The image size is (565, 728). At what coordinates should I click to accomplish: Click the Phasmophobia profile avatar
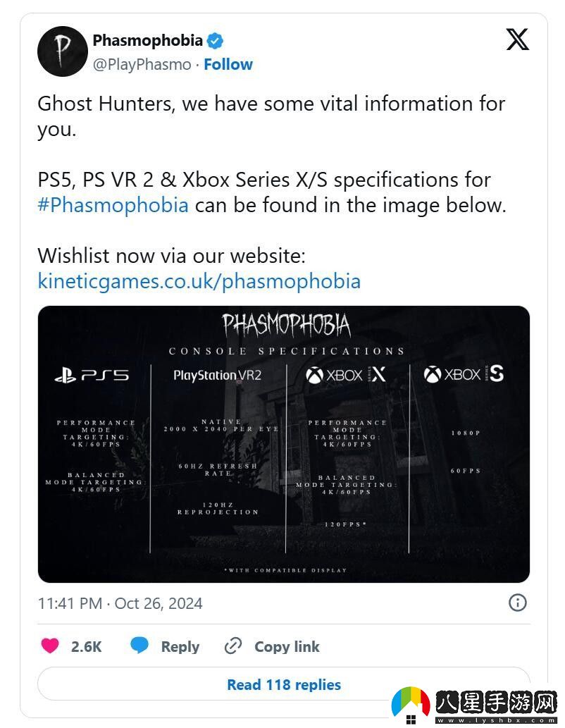click(x=62, y=52)
